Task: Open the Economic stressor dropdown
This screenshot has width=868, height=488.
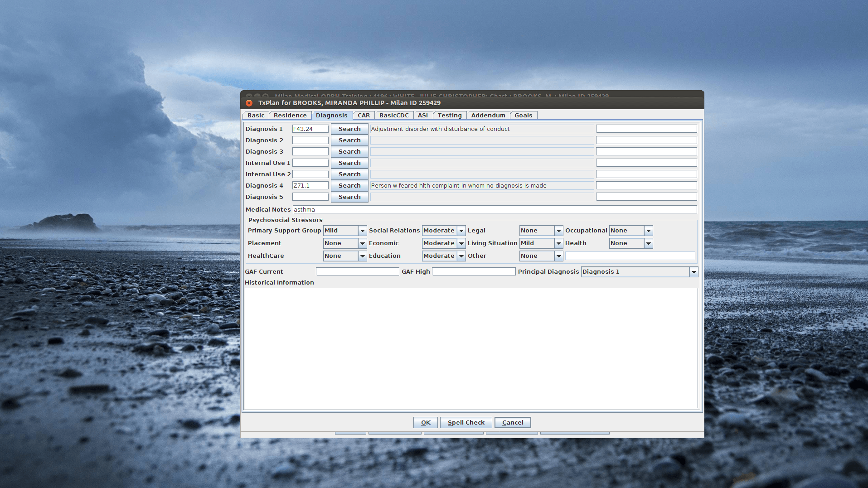Action: coord(444,243)
